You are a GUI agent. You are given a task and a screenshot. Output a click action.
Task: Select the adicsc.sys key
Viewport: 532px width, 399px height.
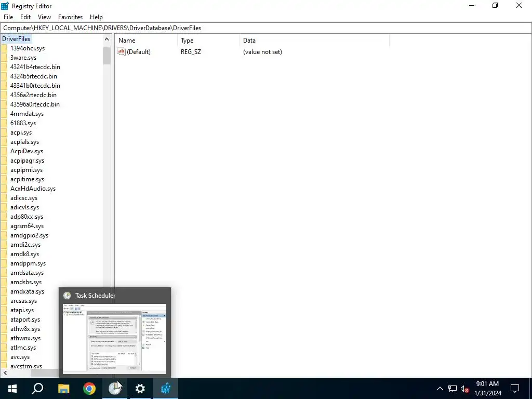pos(24,198)
